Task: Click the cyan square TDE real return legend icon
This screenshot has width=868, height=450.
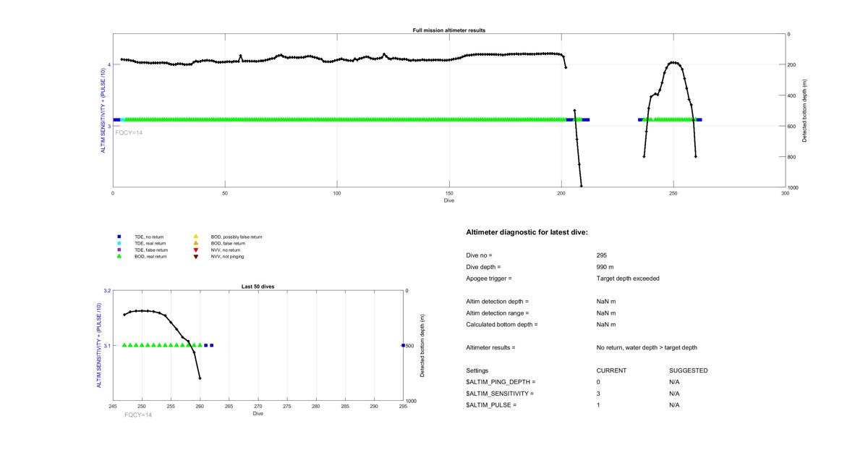Action: 119,243
